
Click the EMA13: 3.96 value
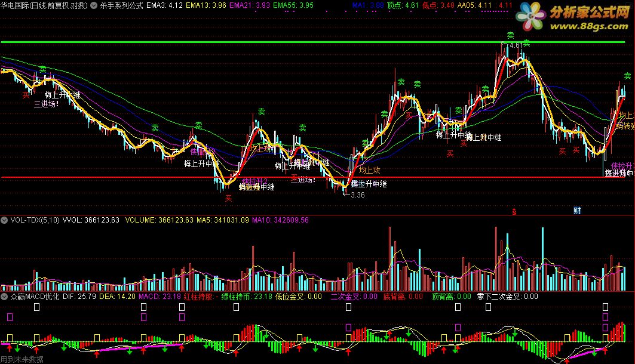coord(205,5)
